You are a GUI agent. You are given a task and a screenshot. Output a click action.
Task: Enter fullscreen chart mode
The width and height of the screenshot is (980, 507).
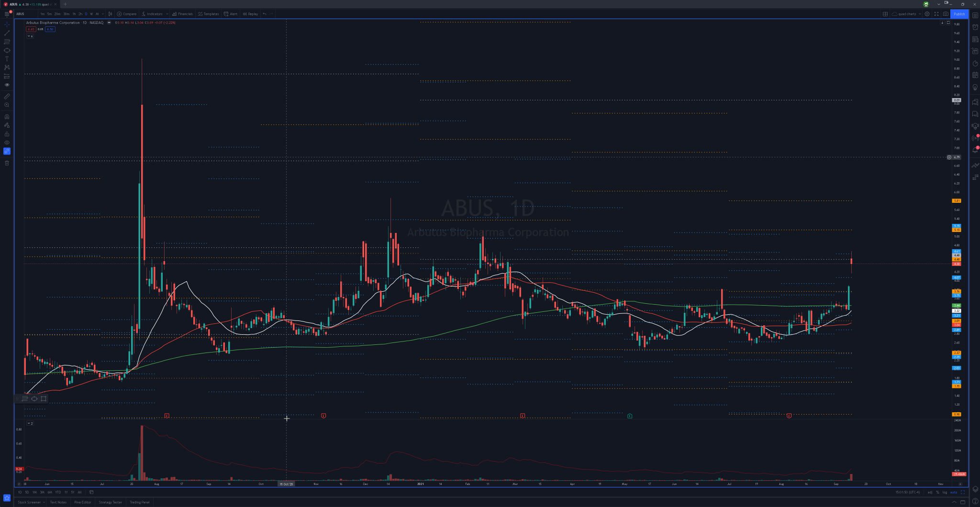click(936, 14)
